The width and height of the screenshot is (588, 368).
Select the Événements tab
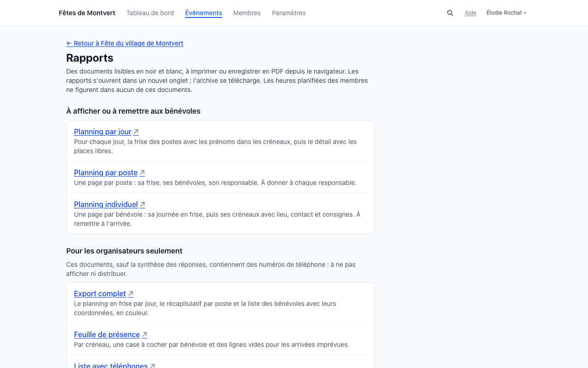(x=204, y=13)
